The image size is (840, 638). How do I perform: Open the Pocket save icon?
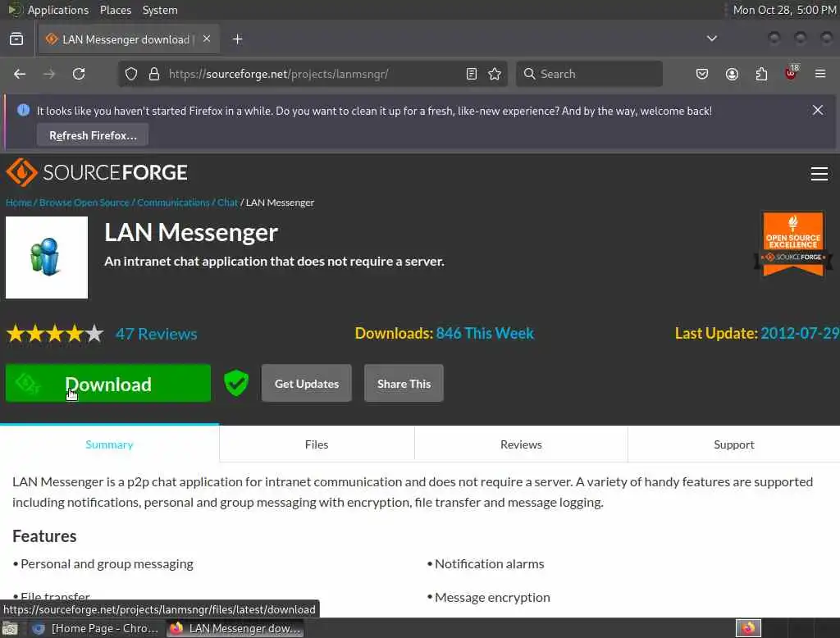pyautogui.click(x=702, y=74)
